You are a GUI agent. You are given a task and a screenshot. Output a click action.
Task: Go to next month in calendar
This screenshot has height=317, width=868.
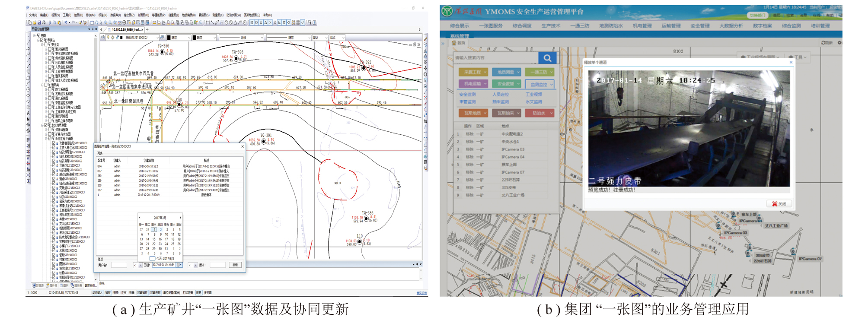coord(181,218)
